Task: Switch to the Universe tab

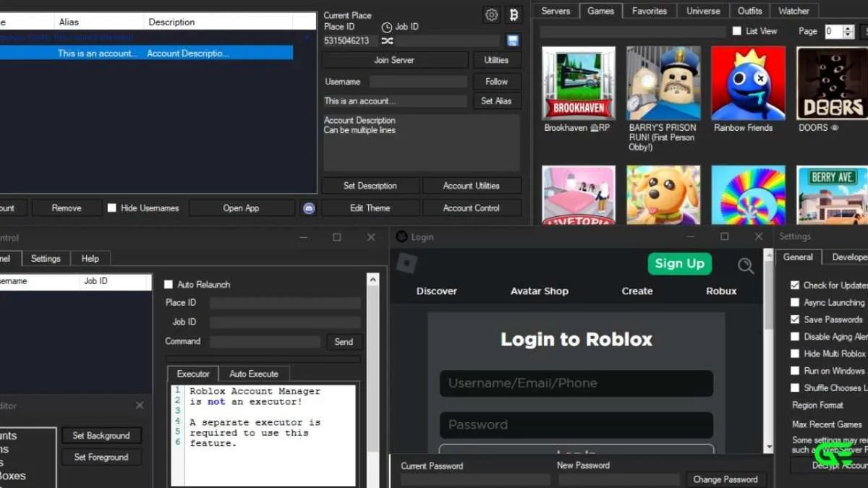Action: click(703, 11)
